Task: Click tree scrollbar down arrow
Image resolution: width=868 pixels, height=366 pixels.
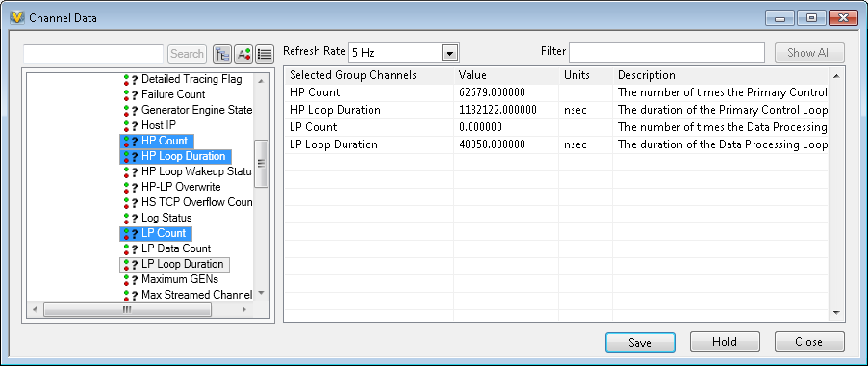Action: coord(262,294)
